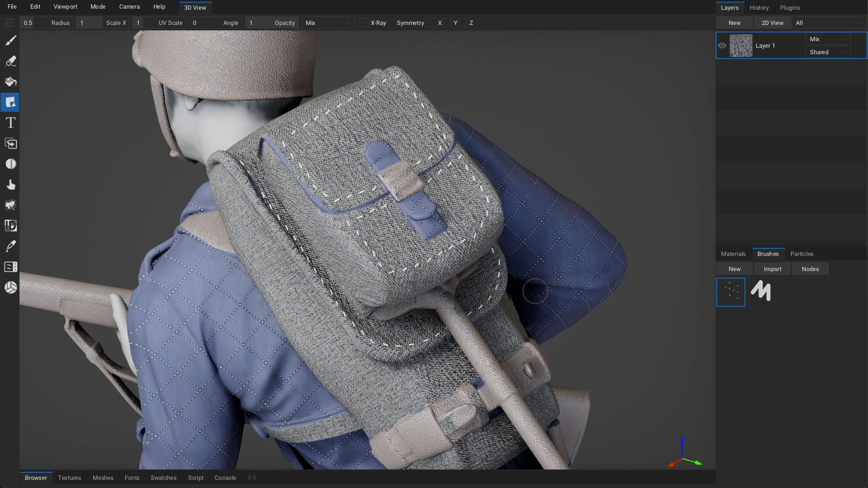Choose the Fill tool
This screenshot has width=868, height=488.
[x=10, y=82]
